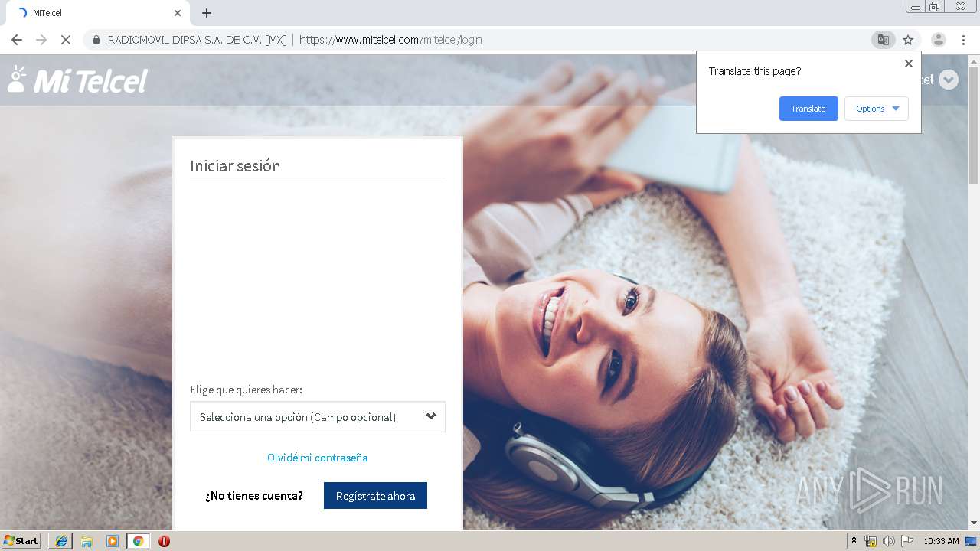Close the MiTelcel tab

178,13
